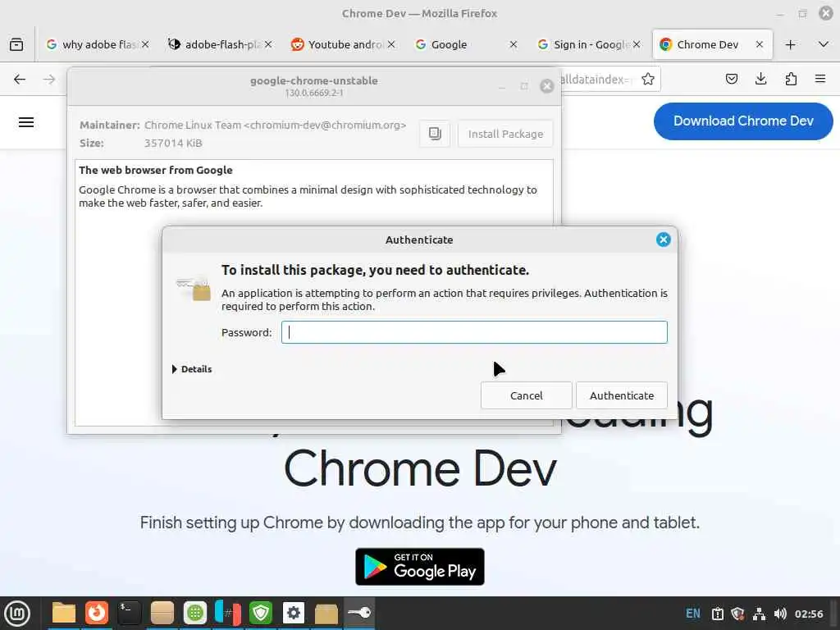Open System Settings gear in taskbar

[x=293, y=613]
